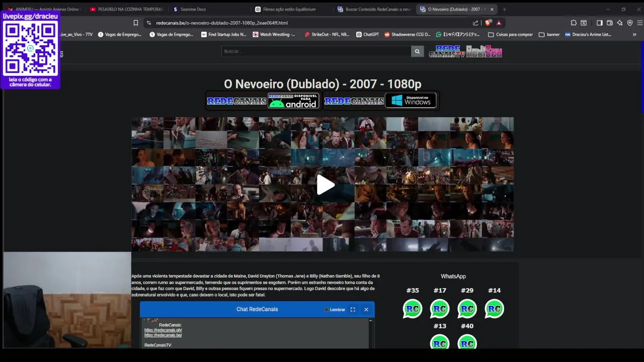Screen dimensions: 644x362
Task: Switch to PESADELO NA COZINHA tab
Action: (x=126, y=9)
